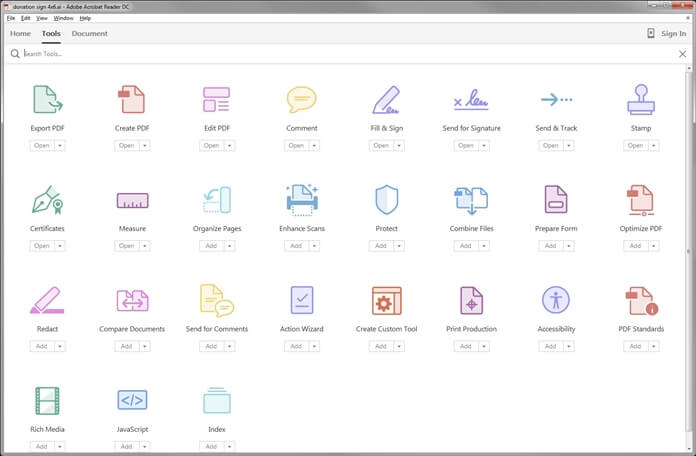Select the Compare Documents icon
Screen dimensions: 696x456
[132, 300]
